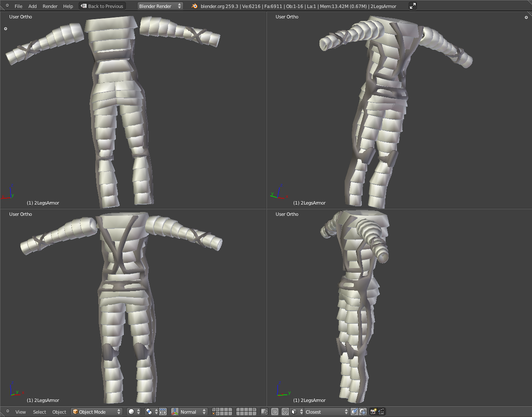Toggle lock camera and layers to scene
Screen dimensions: 532x417
pos(264,412)
